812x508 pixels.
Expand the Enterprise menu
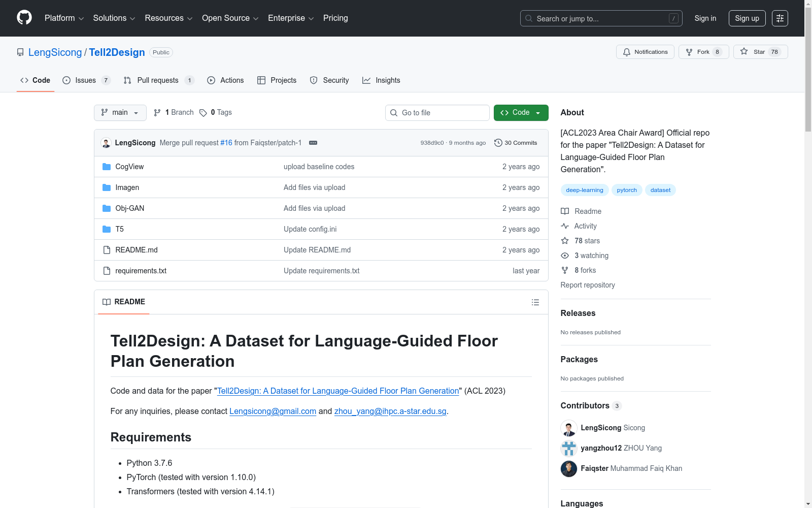click(x=291, y=18)
